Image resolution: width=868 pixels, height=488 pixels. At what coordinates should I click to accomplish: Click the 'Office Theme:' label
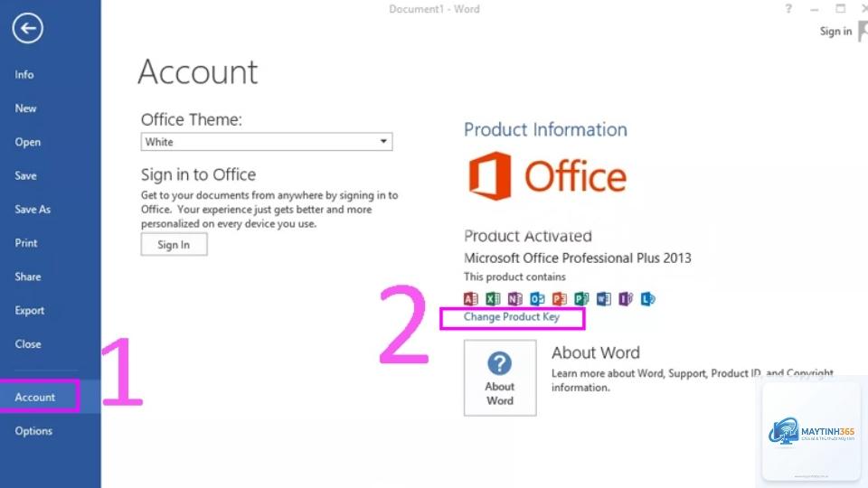tap(192, 119)
